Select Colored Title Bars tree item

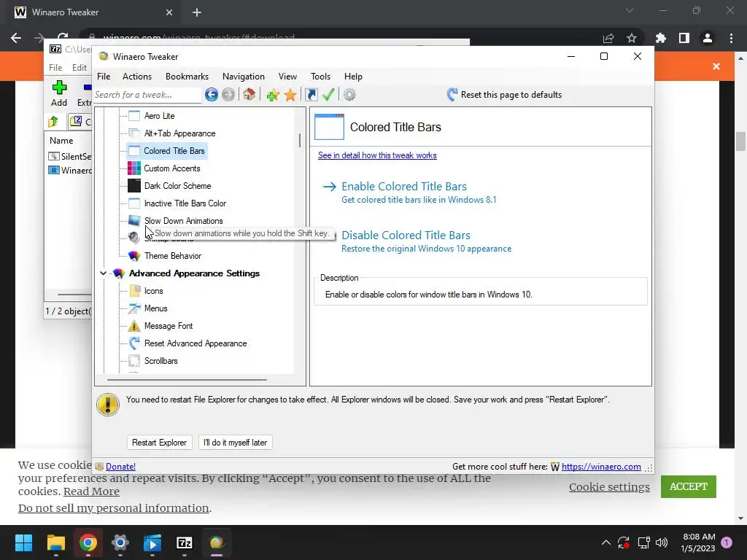pyautogui.click(x=174, y=151)
